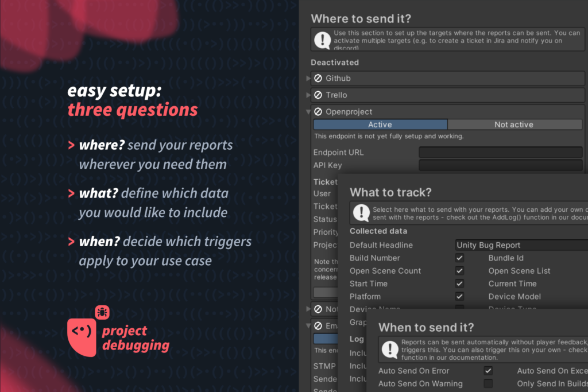Click the info icon under When to send it
The image size is (588, 392).
[x=390, y=349]
